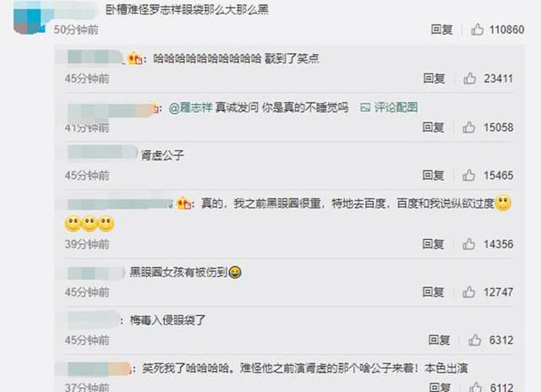Open the top commenter's avatar thumbnail
This screenshot has height=392, width=541.
click(x=30, y=17)
